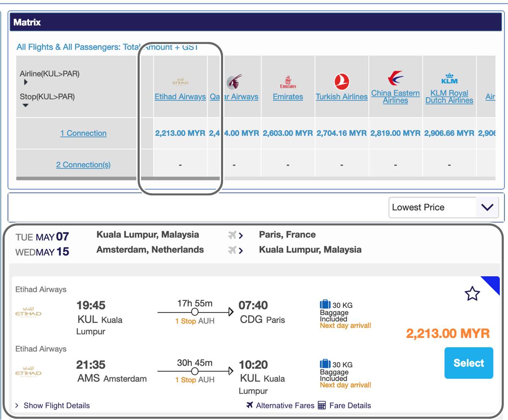
Task: Filter by 2 Connection(s)
Action: 83,165
